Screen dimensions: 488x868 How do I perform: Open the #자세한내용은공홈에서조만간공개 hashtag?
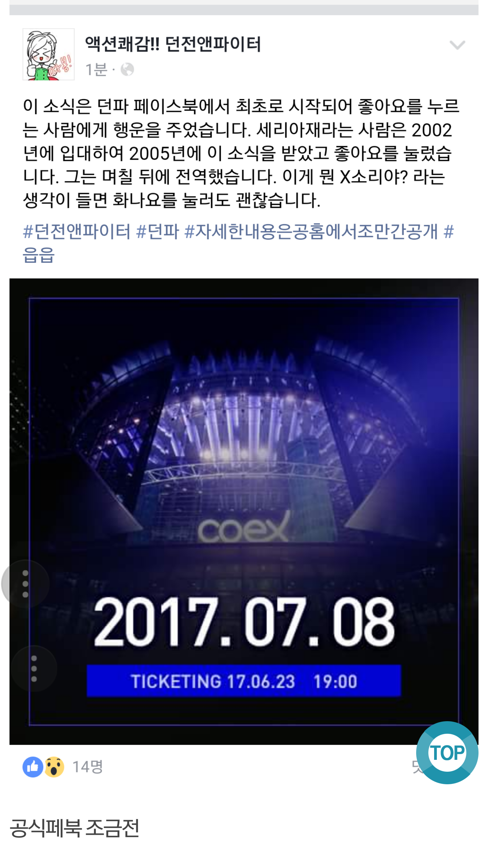(311, 231)
